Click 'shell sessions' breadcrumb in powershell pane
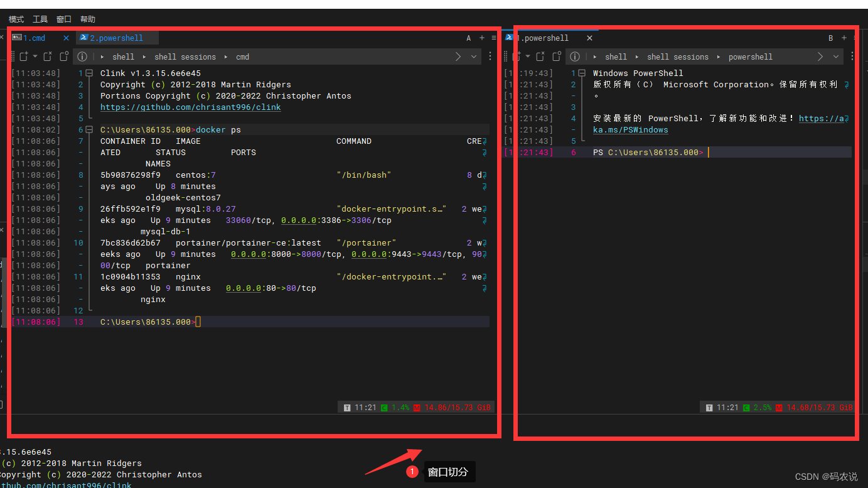 [678, 57]
